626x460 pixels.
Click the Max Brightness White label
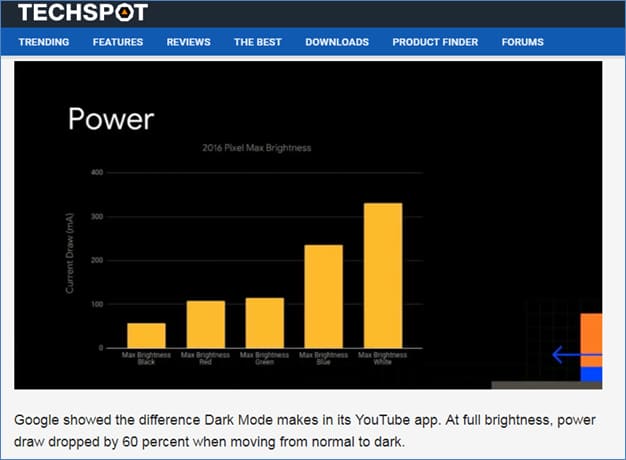click(x=382, y=358)
